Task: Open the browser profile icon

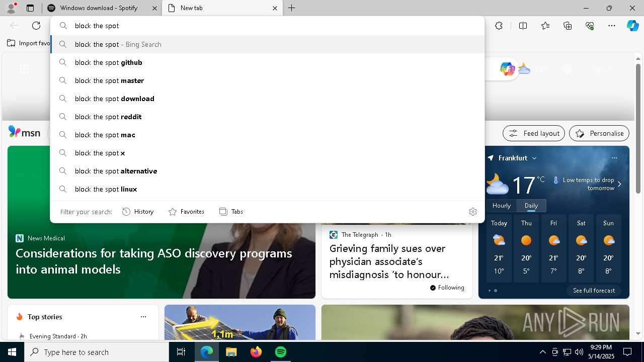Action: pos(11,8)
